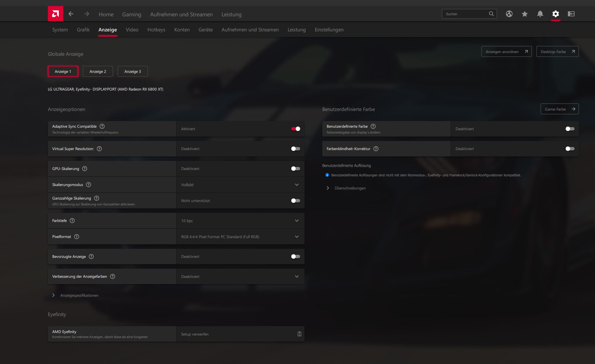Open the web browser globe icon
This screenshot has height=364, width=595.
509,14
